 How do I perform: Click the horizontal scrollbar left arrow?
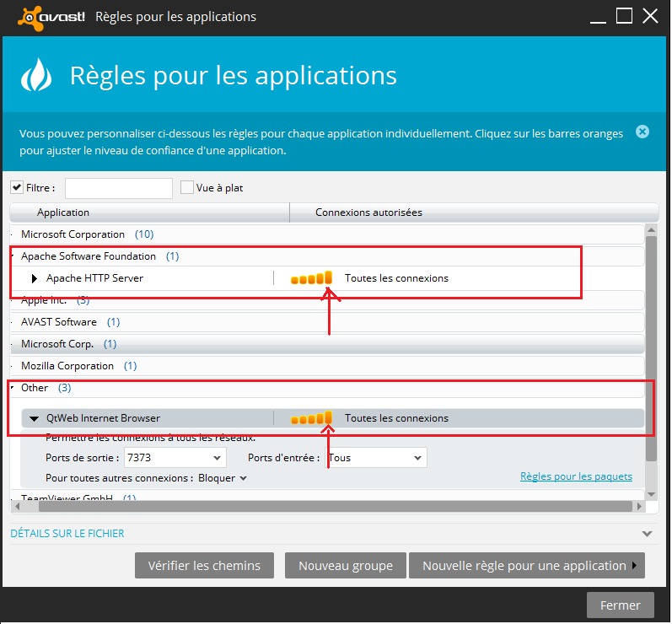(x=17, y=506)
